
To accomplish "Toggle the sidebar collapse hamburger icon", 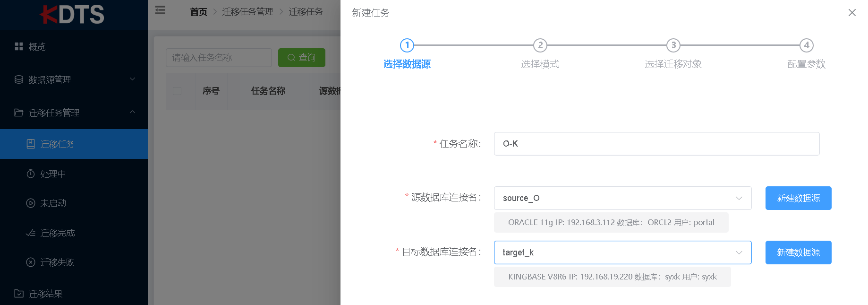I will click(160, 10).
